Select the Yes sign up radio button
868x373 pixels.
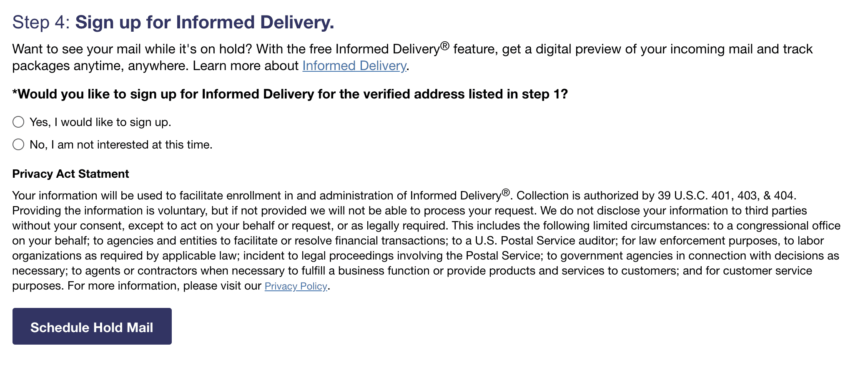[x=18, y=122]
